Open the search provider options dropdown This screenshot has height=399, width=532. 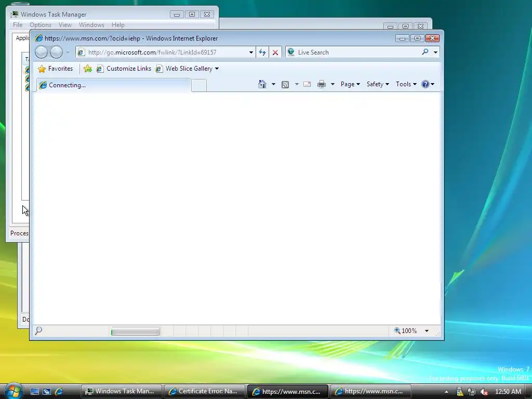[435, 52]
